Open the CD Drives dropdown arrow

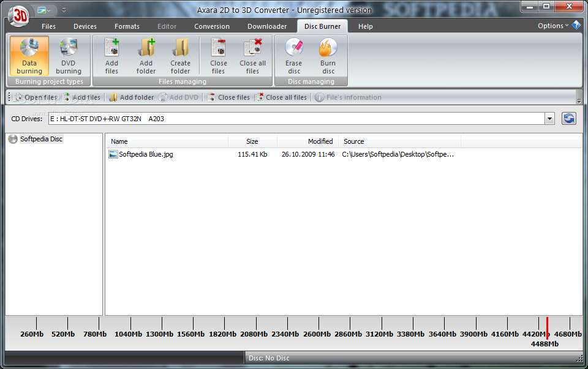550,119
